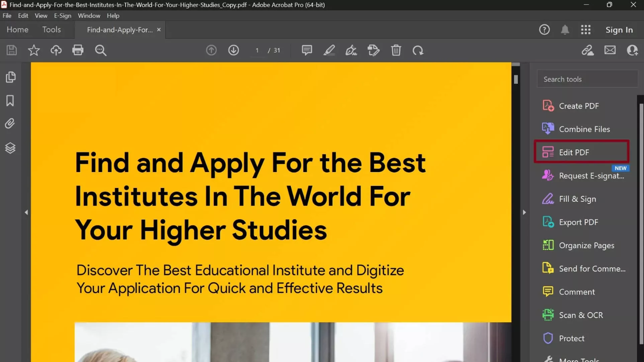The height and width of the screenshot is (362, 644).
Task: Click Sign In link
Action: 619,30
